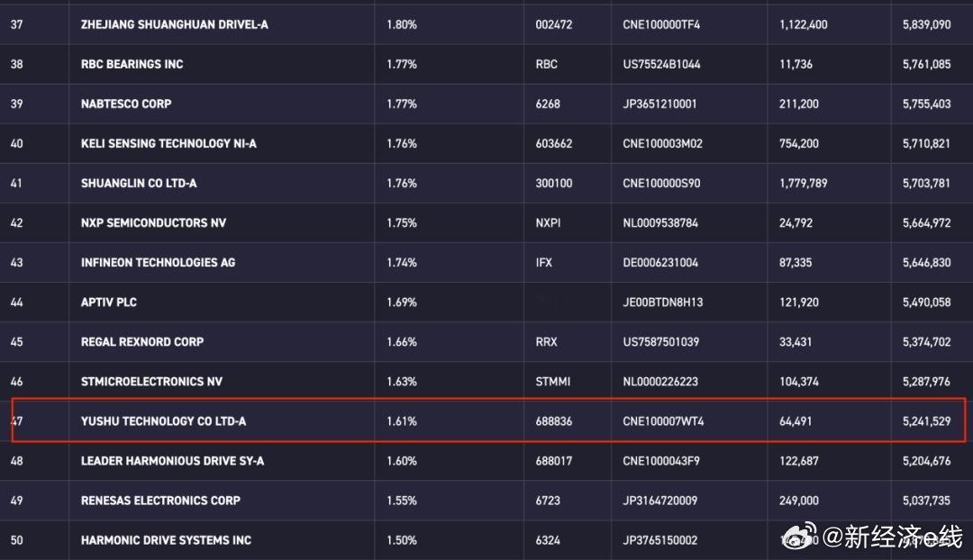The height and width of the screenshot is (560, 973).
Task: Click APTIV PLC holding name
Action: 109,302
